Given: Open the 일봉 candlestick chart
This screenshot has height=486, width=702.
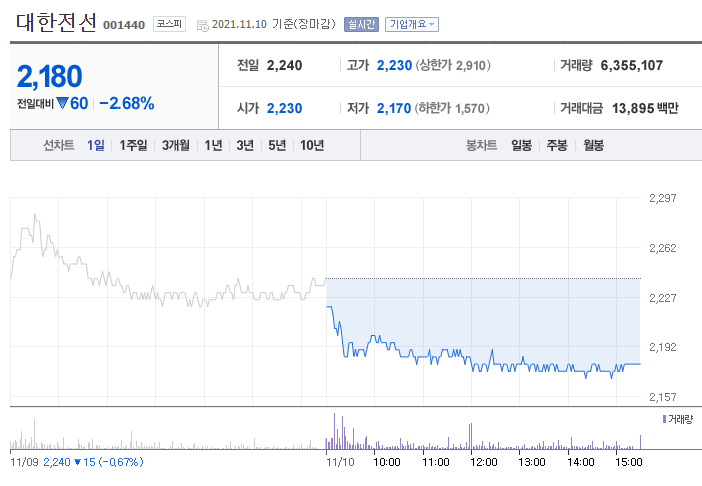Looking at the screenshot, I should pos(521,145).
